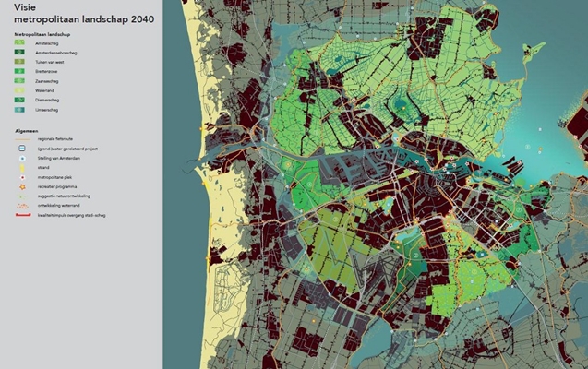
Task: Click the red kwaliteitsimpuls overgang stad-scheg symbol
Action: click(x=22, y=212)
